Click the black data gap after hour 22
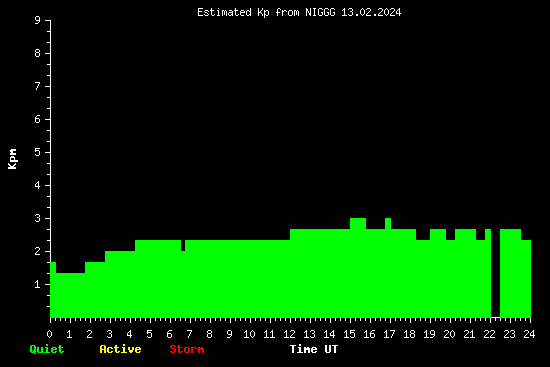 [495, 273]
